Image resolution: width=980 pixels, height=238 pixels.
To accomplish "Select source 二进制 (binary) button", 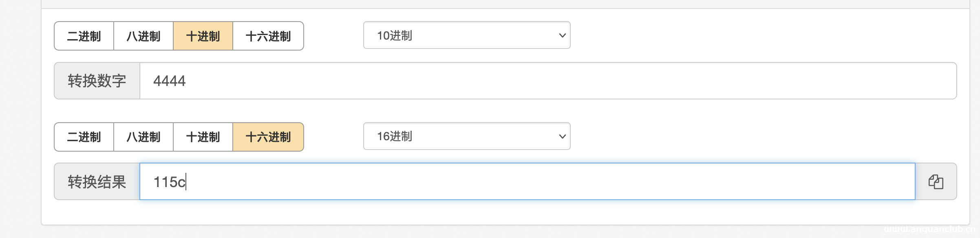I will [x=84, y=36].
